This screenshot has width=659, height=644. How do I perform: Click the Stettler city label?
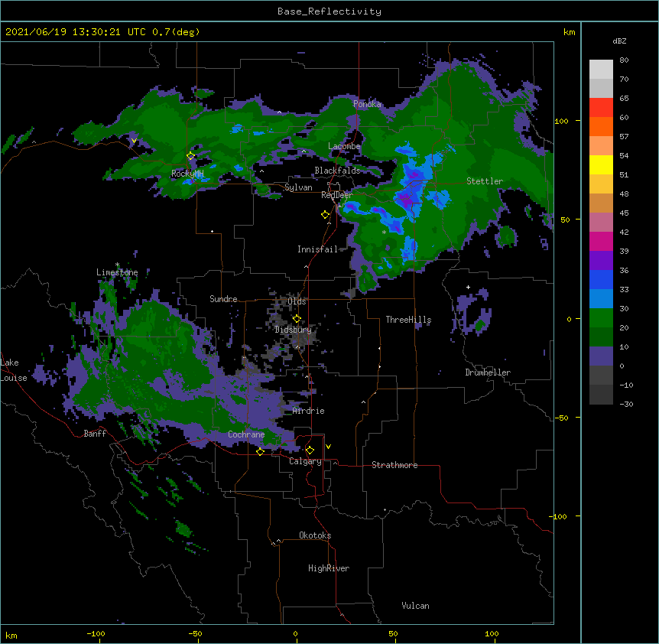[x=485, y=181]
